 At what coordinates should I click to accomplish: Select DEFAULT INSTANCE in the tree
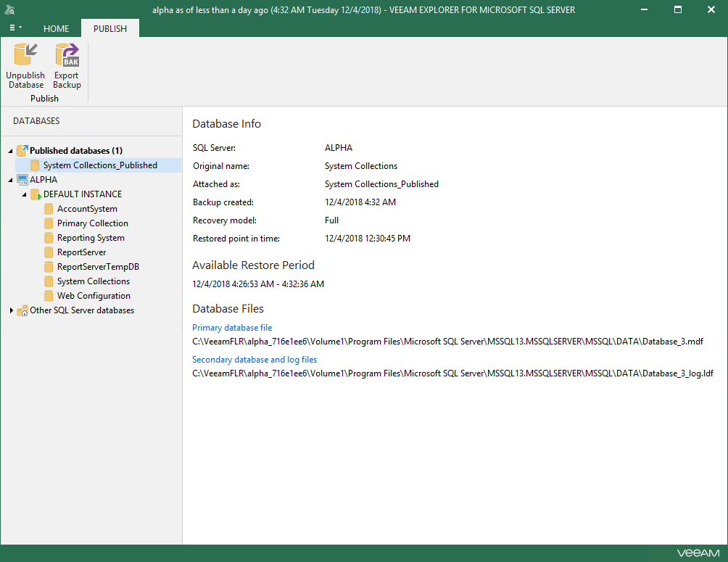pos(83,194)
